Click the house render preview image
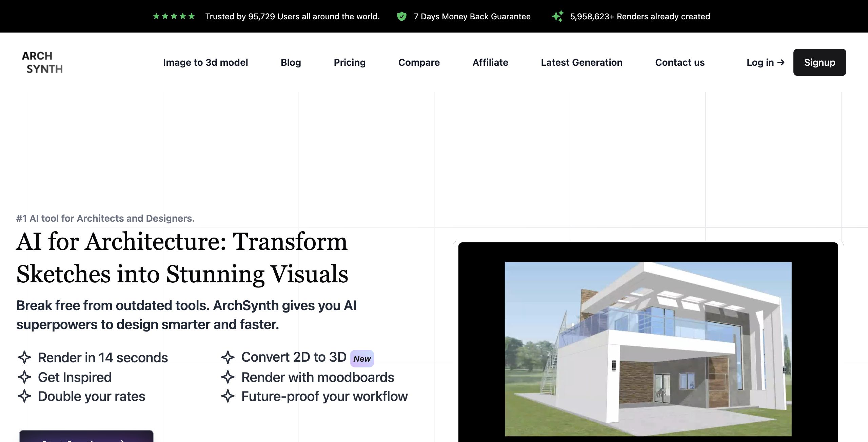Viewport: 868px width, 442px height. 648,349
